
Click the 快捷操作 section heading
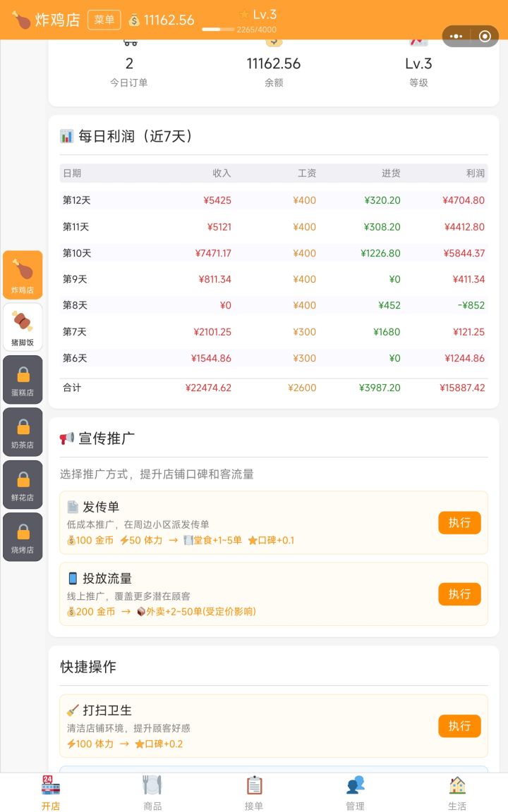88,667
